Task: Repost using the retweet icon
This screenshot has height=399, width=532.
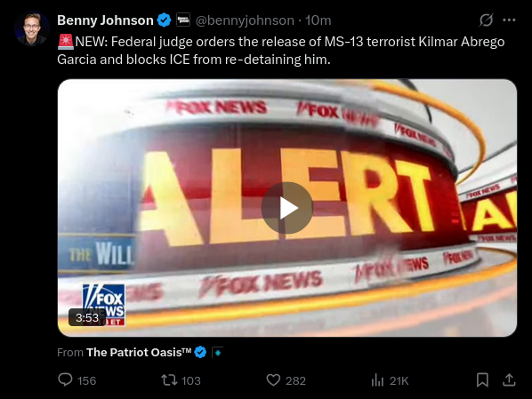Action: tap(169, 380)
